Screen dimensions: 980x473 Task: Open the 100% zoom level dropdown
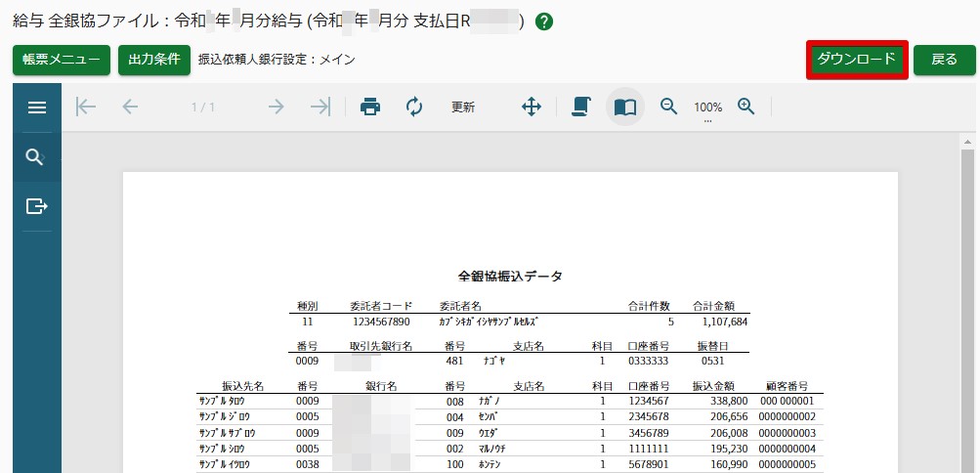coord(707,108)
